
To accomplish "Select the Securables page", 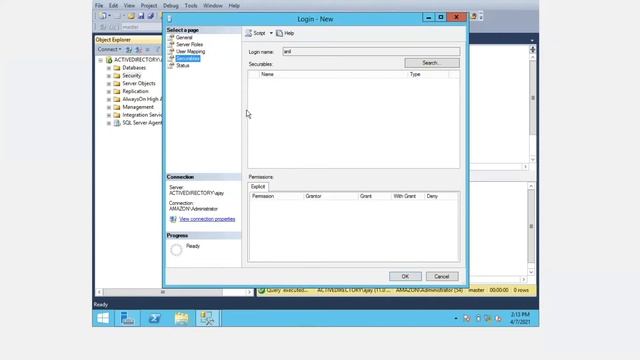I will 188,58.
